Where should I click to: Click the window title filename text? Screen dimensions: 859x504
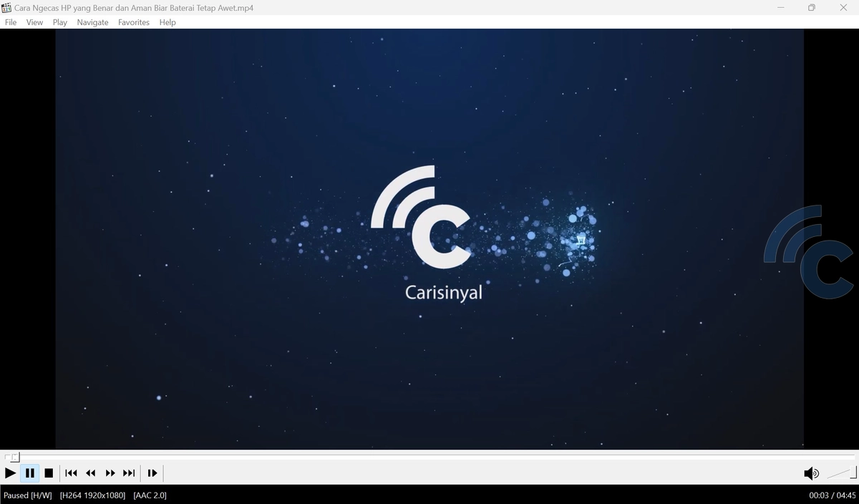pos(134,8)
